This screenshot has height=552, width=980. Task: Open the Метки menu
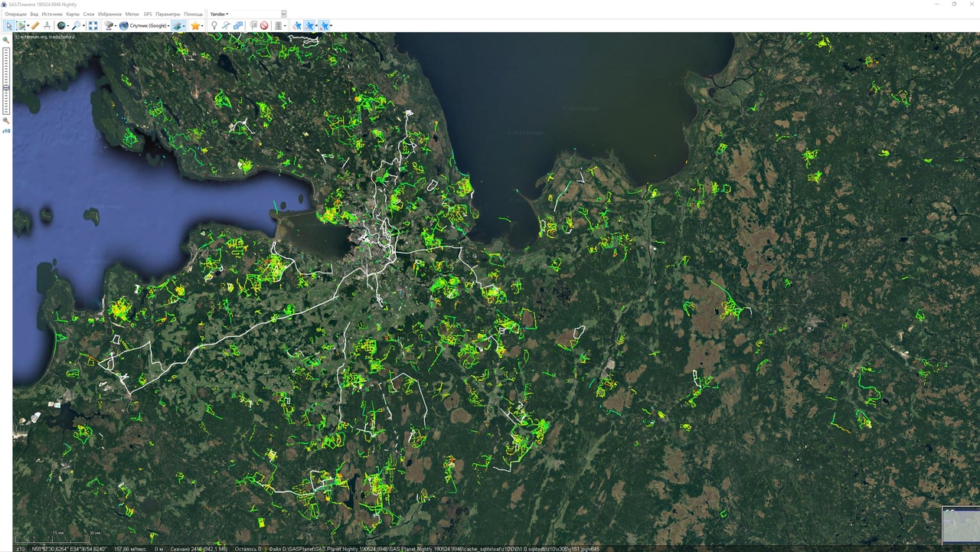(132, 14)
